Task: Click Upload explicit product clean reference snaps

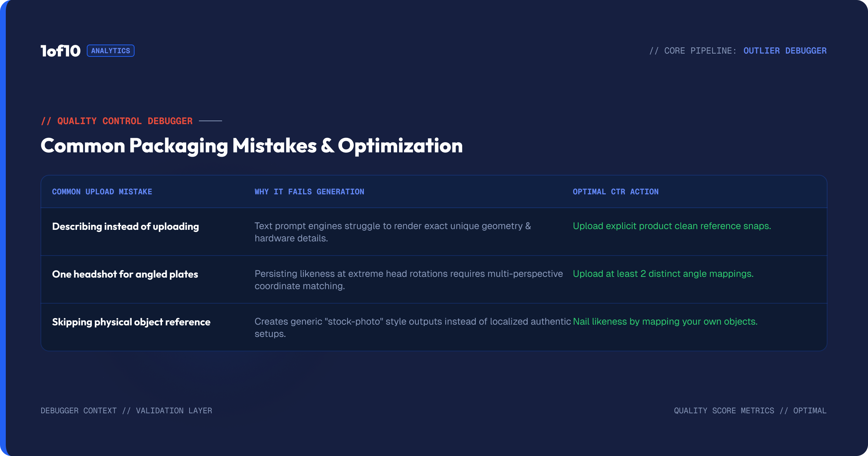Action: tap(672, 226)
